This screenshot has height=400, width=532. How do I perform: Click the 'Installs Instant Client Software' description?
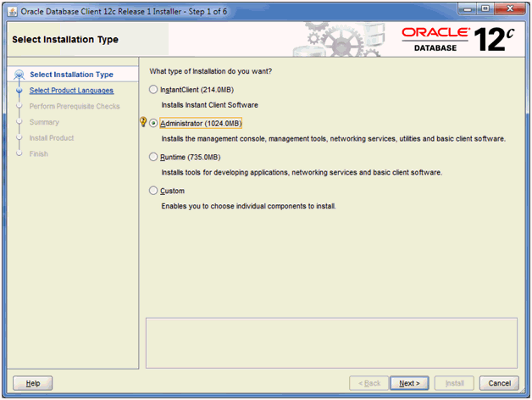click(210, 105)
